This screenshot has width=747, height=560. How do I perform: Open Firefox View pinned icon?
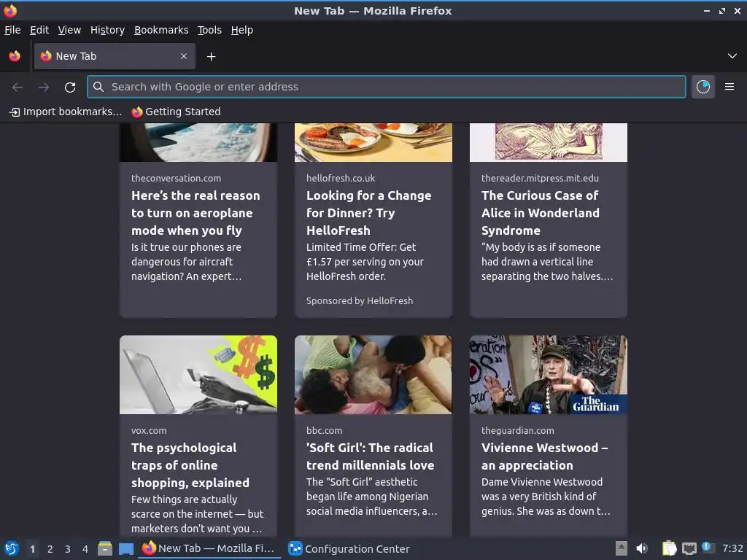tap(15, 56)
